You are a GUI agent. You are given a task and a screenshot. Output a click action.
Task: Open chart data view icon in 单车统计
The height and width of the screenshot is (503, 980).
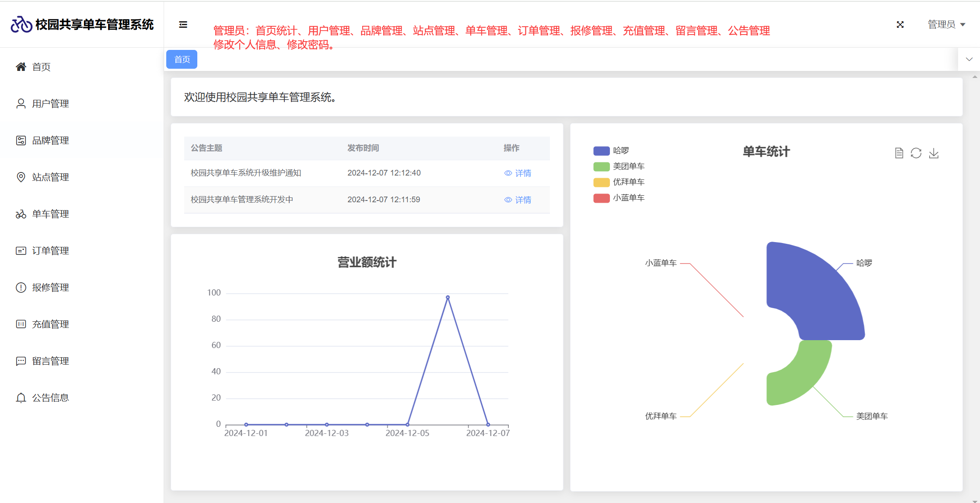[899, 153]
